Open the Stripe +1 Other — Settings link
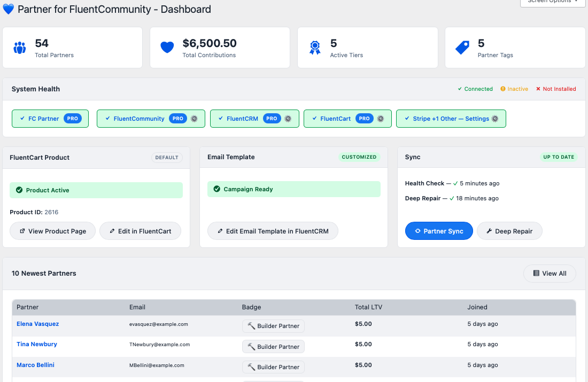The width and height of the screenshot is (588, 382). point(451,119)
